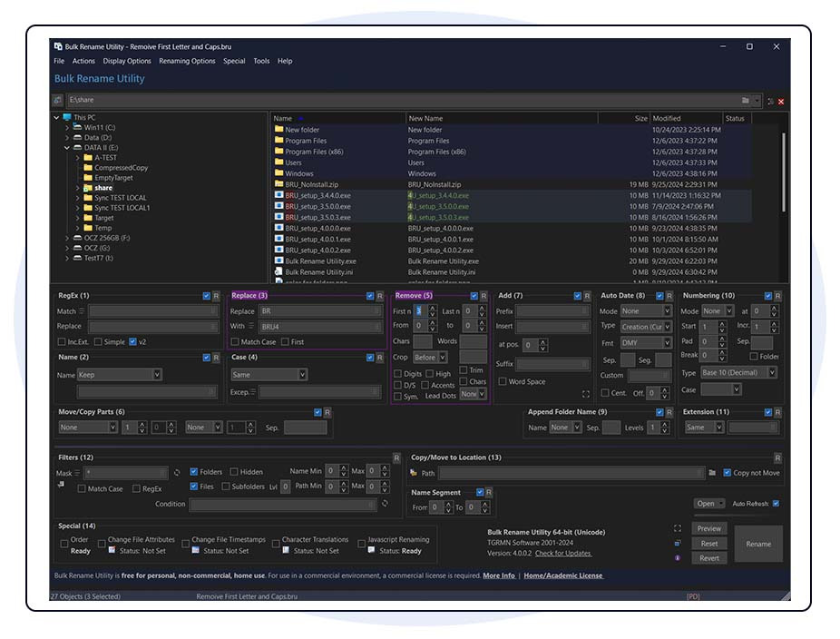This screenshot has height=639, width=840.
Task: Open the Renaming Options menu
Action: (x=187, y=61)
